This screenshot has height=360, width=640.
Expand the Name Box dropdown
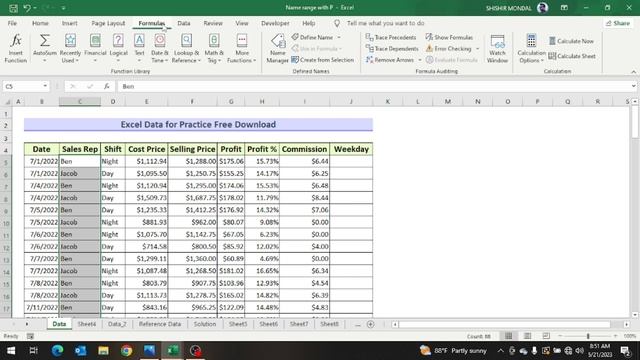click(x=45, y=86)
